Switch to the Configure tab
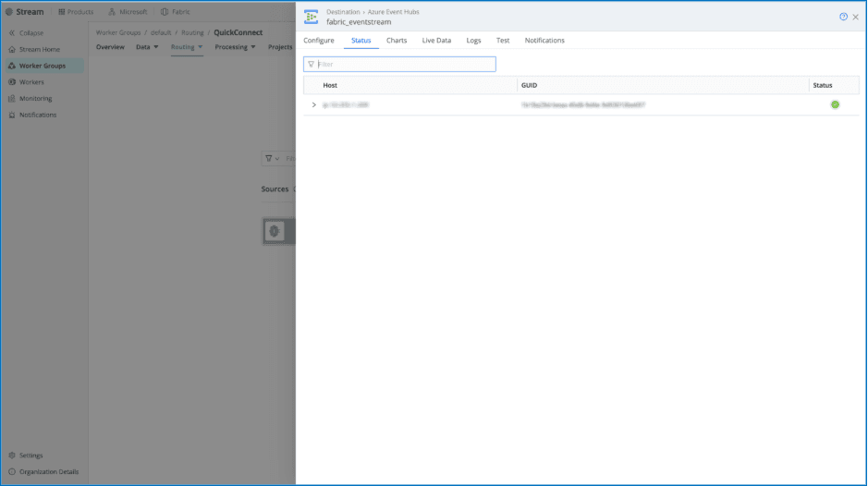Screen dimensions: 868x486 pos(319,41)
